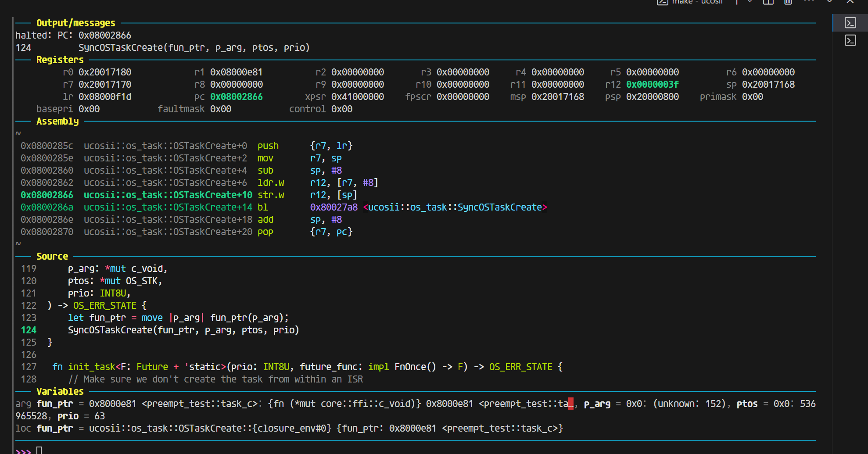The image size is (868, 454).
Task: Click r0 register value 0x20017180
Action: click(x=105, y=72)
